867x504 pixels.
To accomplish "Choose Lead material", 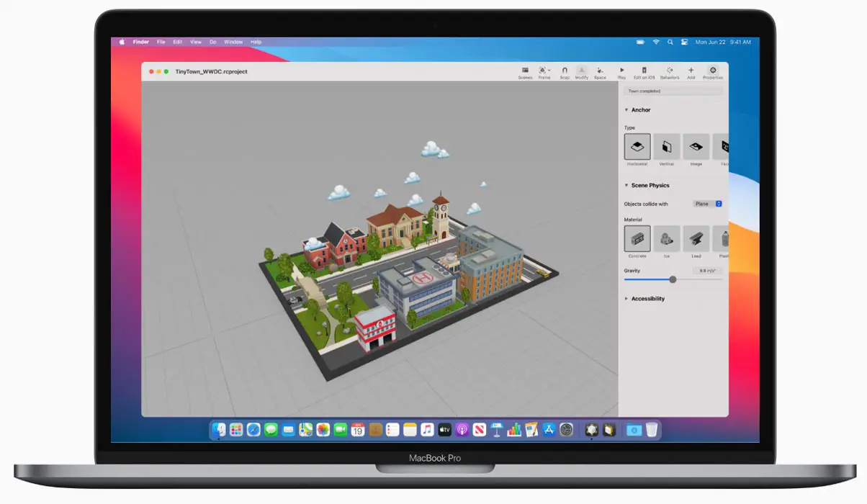I will (696, 238).
